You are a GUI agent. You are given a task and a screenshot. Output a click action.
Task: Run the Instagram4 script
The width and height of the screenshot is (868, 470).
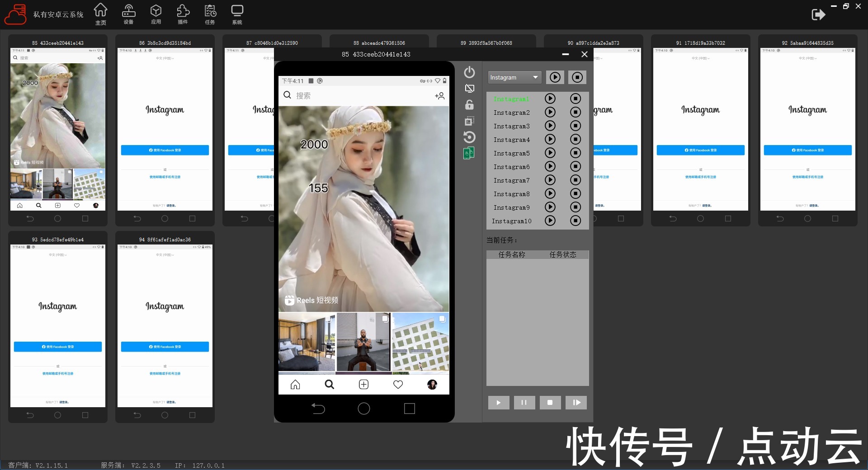coord(550,139)
